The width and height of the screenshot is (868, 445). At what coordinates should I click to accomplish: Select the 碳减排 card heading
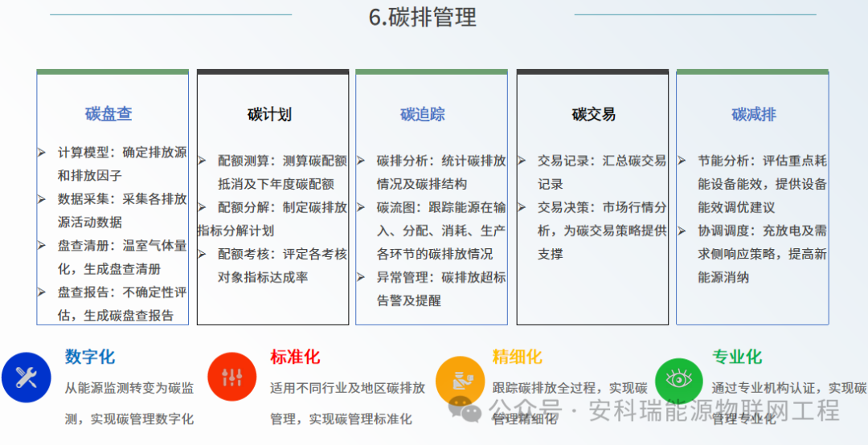(x=754, y=115)
